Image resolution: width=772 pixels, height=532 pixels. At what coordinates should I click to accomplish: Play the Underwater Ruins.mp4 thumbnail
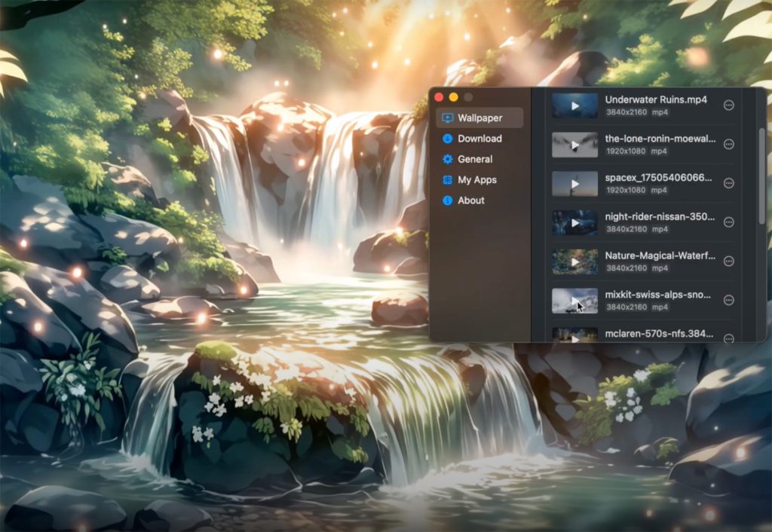[574, 105]
